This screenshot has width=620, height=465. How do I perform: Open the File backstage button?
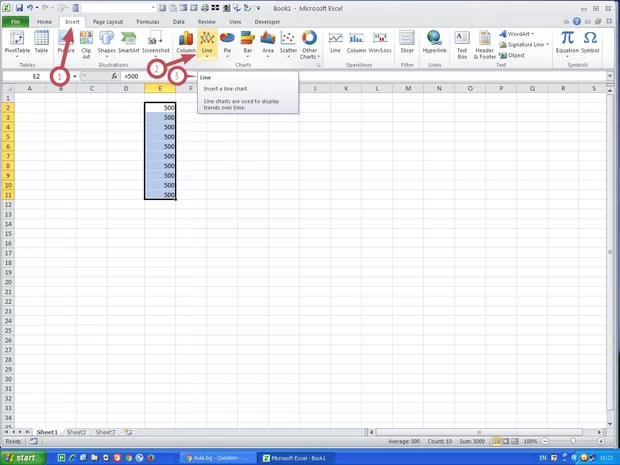(x=15, y=21)
